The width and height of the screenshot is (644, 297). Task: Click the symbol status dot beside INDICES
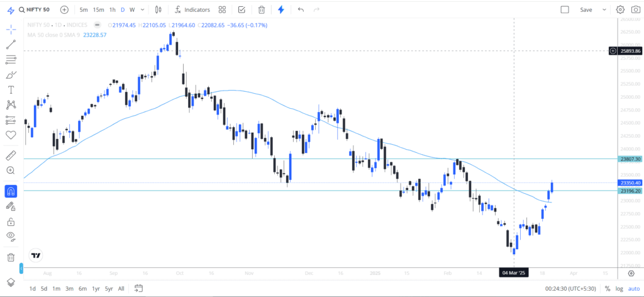[97, 25]
